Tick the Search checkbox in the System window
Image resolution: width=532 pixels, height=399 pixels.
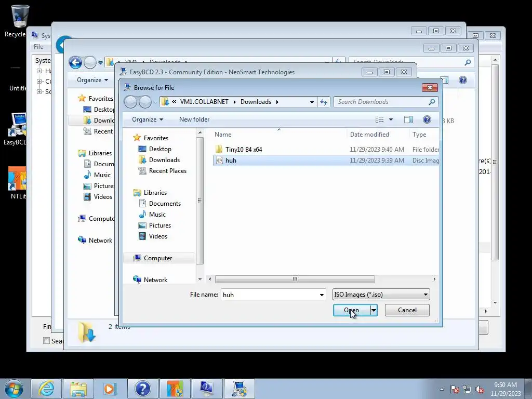[x=46, y=341]
